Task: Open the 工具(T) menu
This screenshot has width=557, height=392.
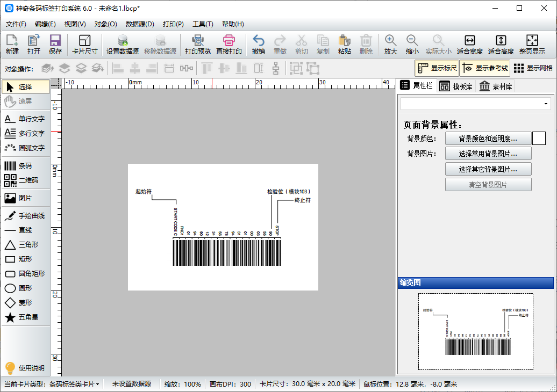Action: pos(203,24)
